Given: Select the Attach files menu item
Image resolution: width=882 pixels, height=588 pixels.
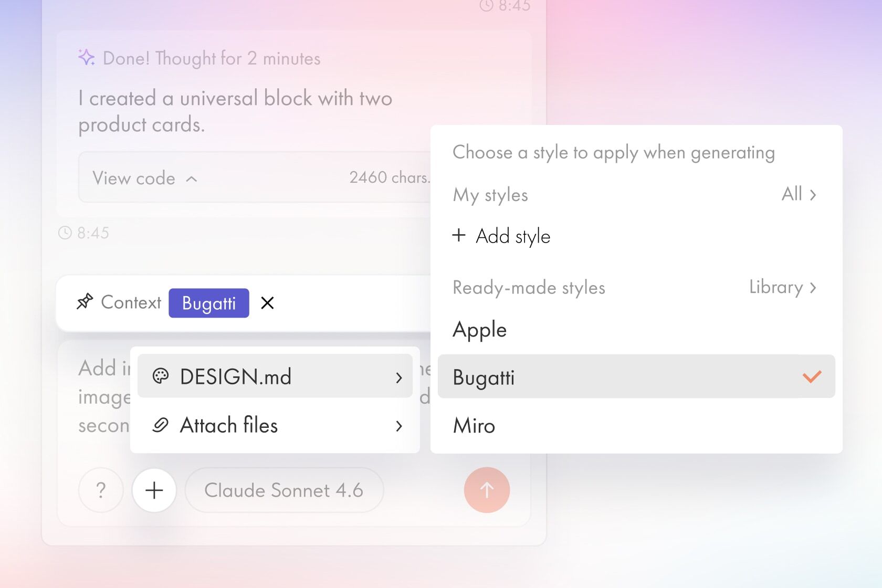Looking at the screenshot, I should click(275, 425).
